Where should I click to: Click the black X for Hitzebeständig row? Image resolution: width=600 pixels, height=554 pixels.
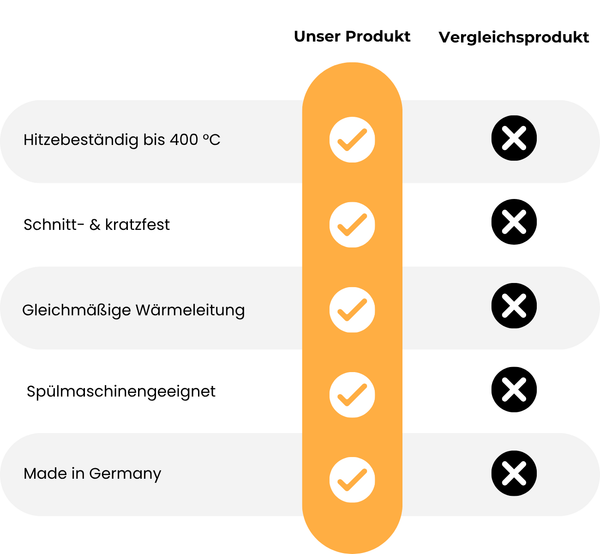click(x=514, y=140)
